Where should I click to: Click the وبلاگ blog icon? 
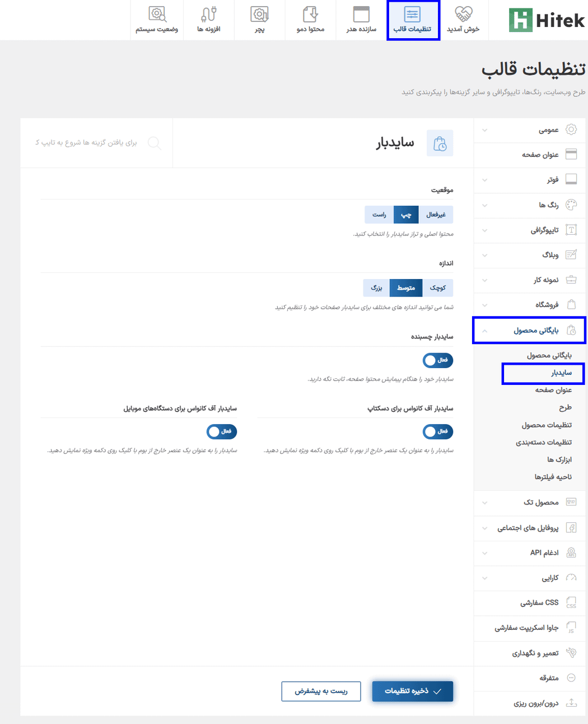point(571,254)
